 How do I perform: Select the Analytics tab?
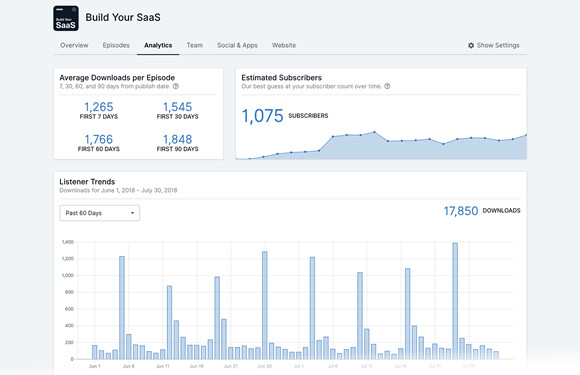coord(158,45)
